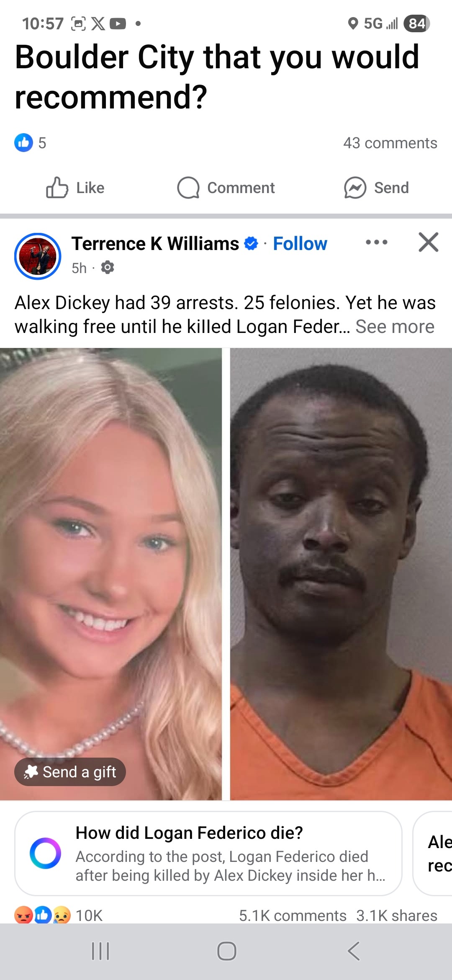Open the How did Logan Federico die card
The height and width of the screenshot is (980, 452).
click(208, 853)
